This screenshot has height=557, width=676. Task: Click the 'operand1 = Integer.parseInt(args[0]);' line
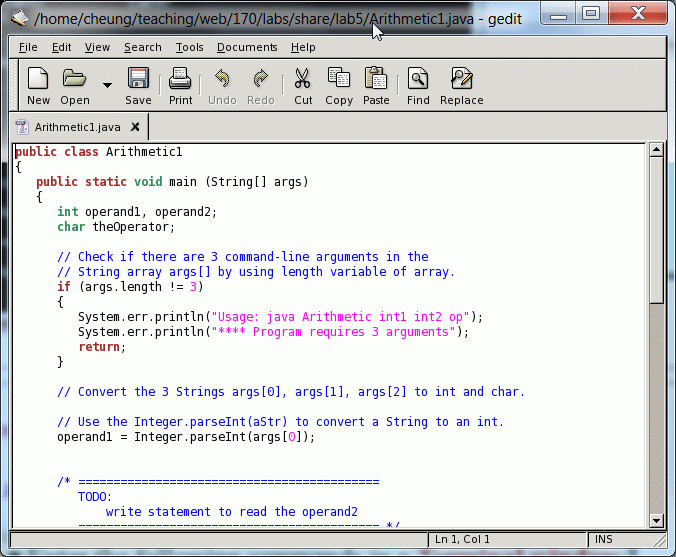[186, 437]
